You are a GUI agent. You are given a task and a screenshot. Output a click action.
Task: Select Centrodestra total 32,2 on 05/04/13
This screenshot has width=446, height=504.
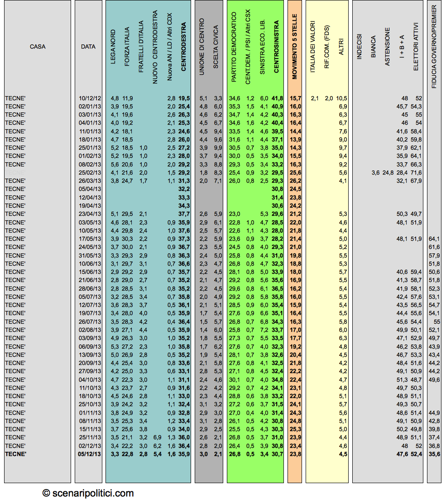coord(184,189)
